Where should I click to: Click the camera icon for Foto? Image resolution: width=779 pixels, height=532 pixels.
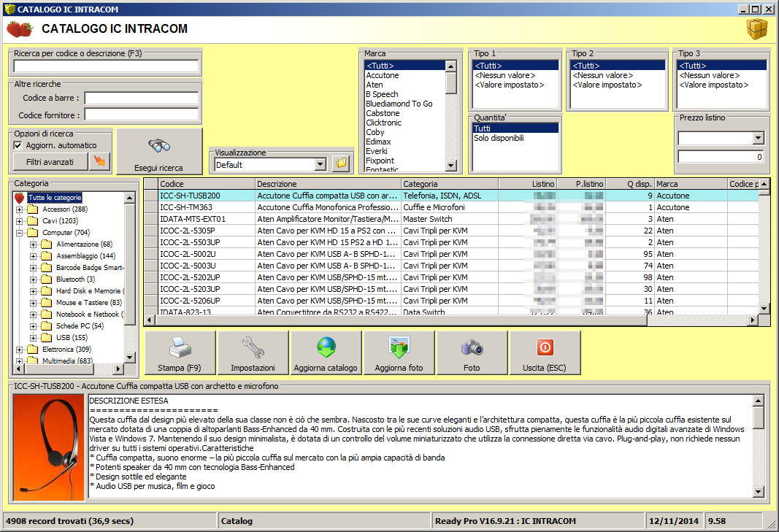coord(472,347)
